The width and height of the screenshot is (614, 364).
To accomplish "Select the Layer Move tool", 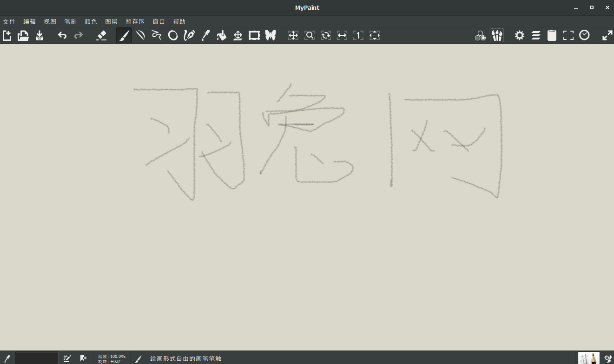I will point(238,35).
